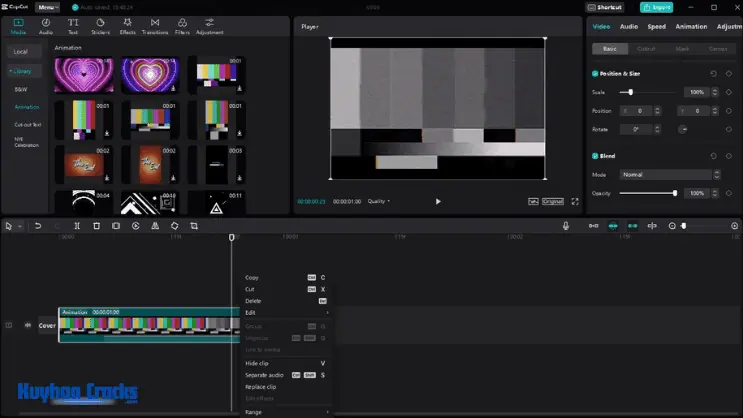Switch to the Speed tab

(656, 27)
